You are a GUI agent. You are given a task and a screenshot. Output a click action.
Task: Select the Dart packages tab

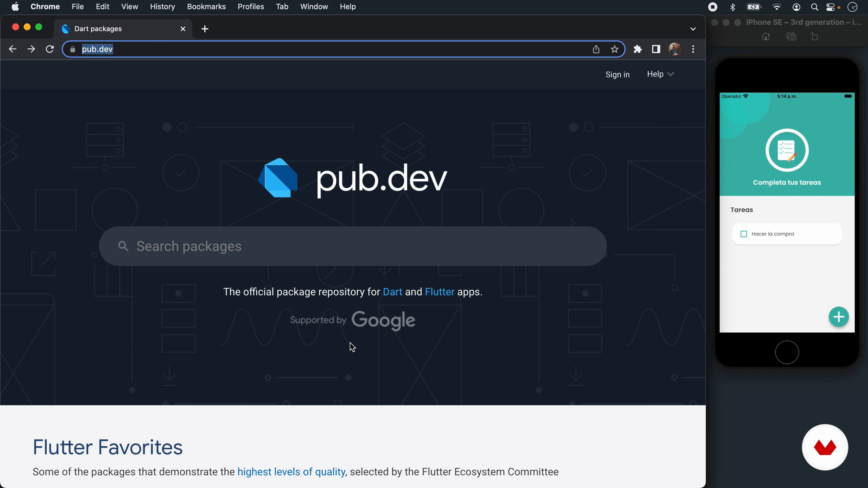click(x=123, y=29)
